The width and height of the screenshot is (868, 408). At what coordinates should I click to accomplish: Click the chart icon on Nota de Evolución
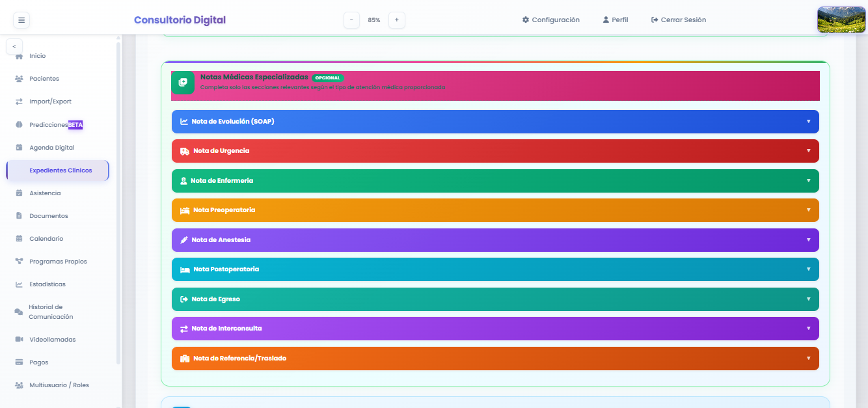[x=184, y=122]
